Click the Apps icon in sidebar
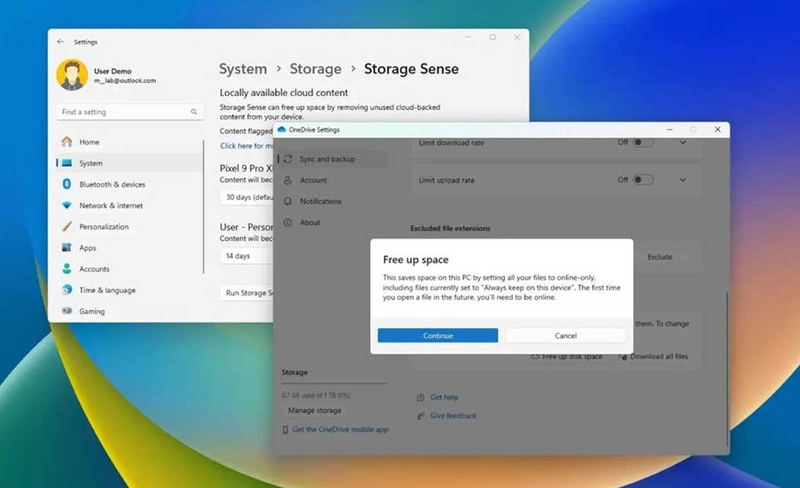The width and height of the screenshot is (800, 488). [67, 248]
